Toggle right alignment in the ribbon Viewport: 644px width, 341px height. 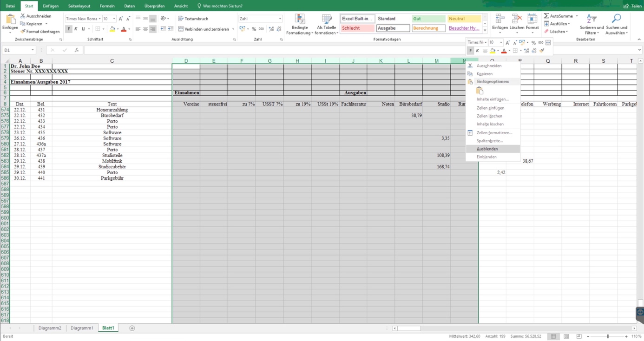click(153, 29)
